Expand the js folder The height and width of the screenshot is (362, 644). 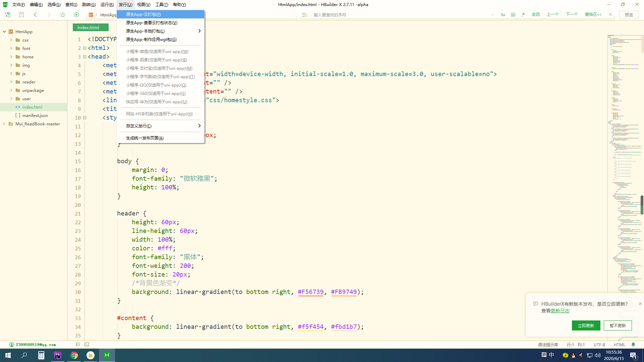click(11, 73)
